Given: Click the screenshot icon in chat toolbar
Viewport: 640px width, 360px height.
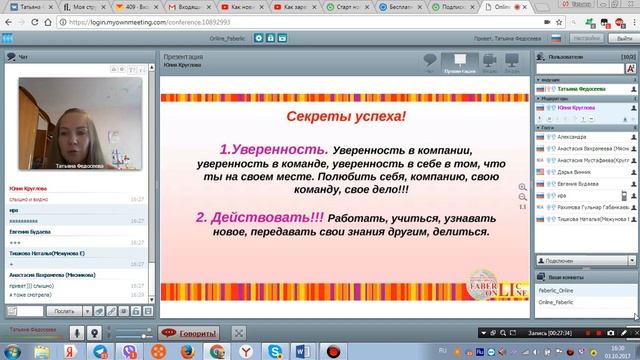Looking at the screenshot, I should [124, 311].
